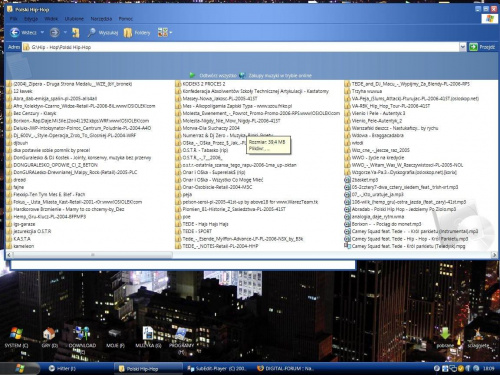500x375 pixels.
Task: Expand the Wstecz history dropdown arrow
Action: (42, 32)
